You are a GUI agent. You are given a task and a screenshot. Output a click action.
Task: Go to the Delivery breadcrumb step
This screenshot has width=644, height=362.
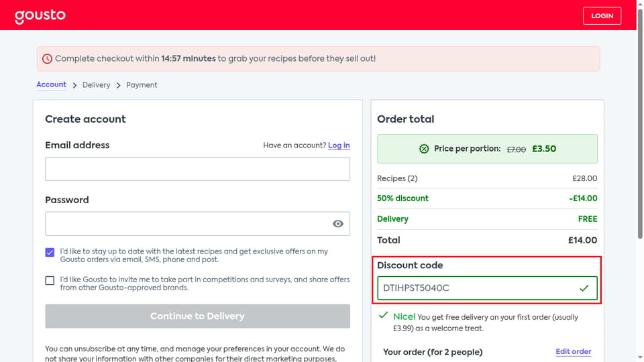[x=96, y=85]
